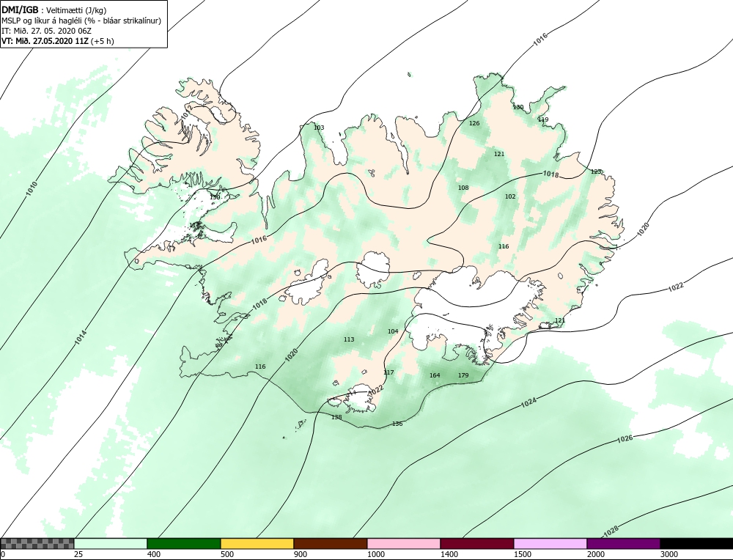Click the 1028 isobar label

[x=611, y=531]
